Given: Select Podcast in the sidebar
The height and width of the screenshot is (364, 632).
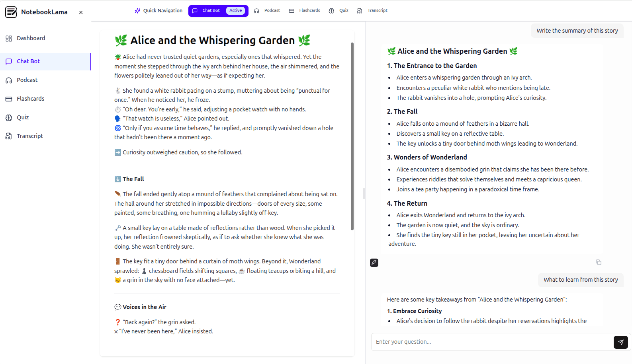Looking at the screenshot, I should coord(27,80).
